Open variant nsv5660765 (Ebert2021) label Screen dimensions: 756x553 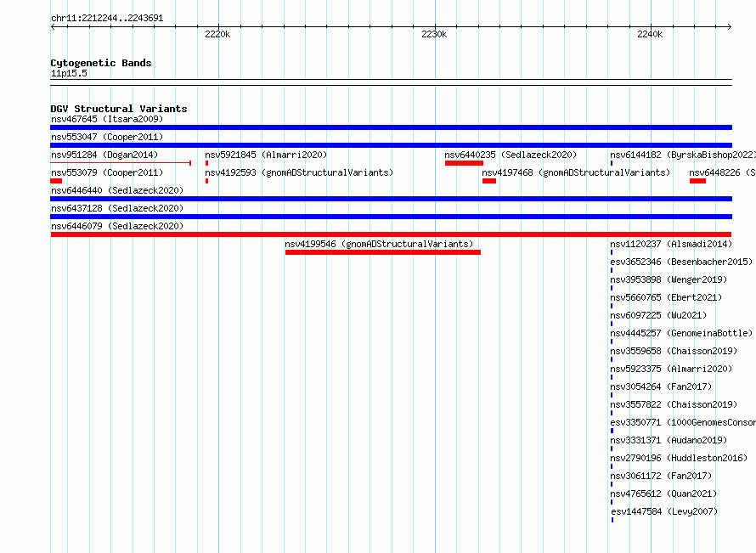pos(666,297)
